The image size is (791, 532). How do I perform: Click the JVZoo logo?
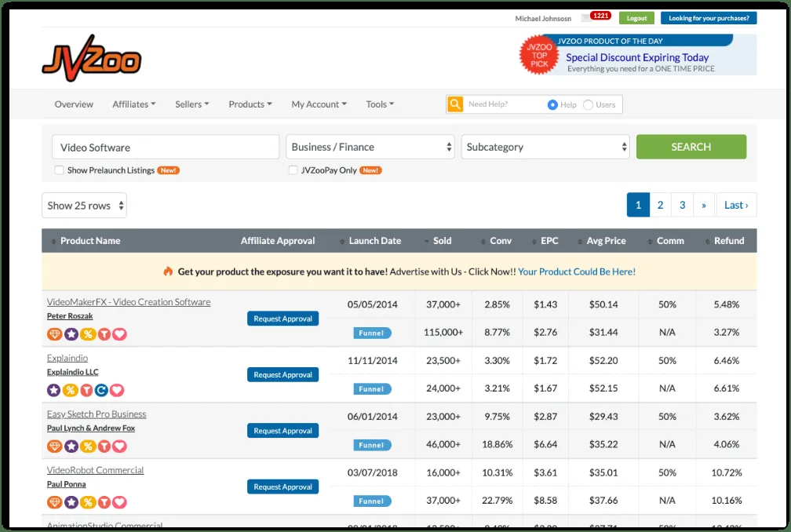92,57
